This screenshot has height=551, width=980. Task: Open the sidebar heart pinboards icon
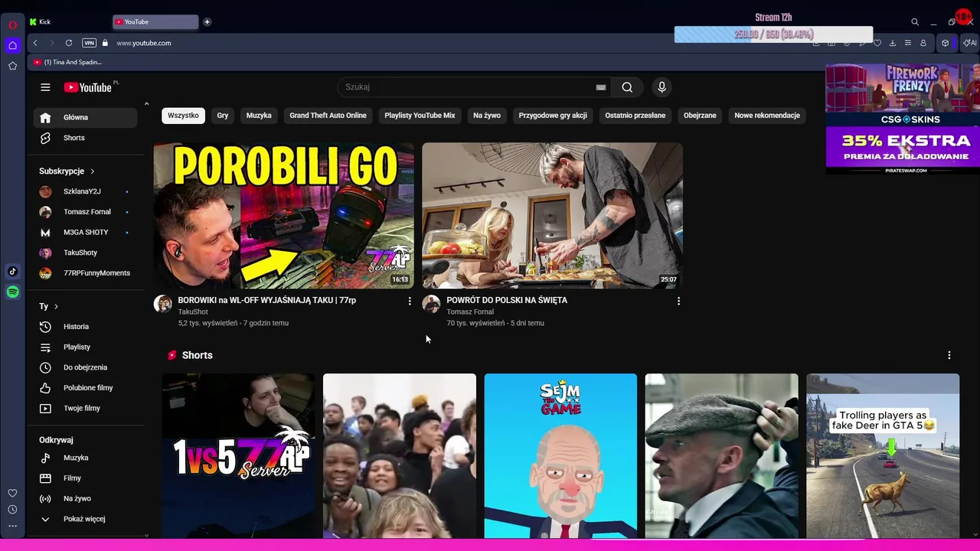(x=12, y=493)
